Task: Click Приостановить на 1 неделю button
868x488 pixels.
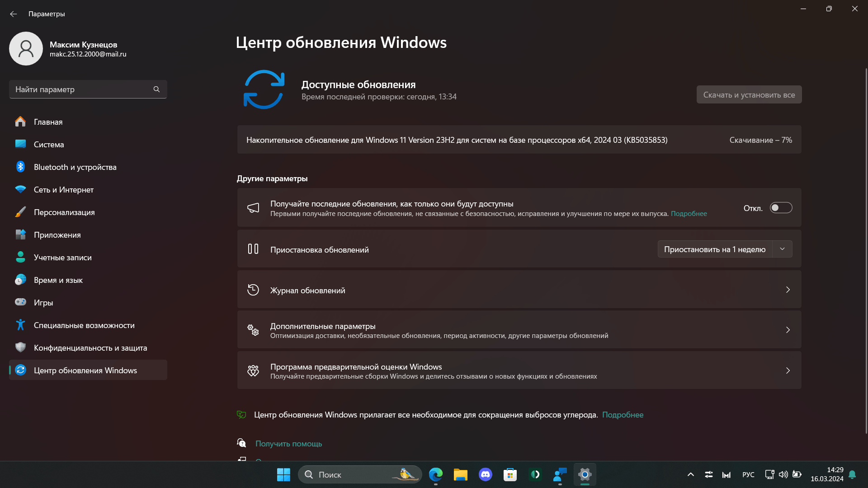Action: [x=715, y=249]
